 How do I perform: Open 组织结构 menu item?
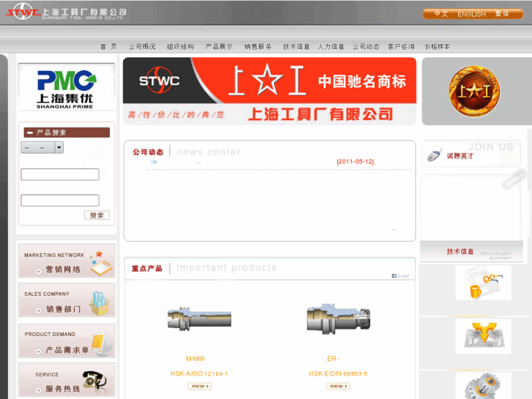click(x=181, y=47)
